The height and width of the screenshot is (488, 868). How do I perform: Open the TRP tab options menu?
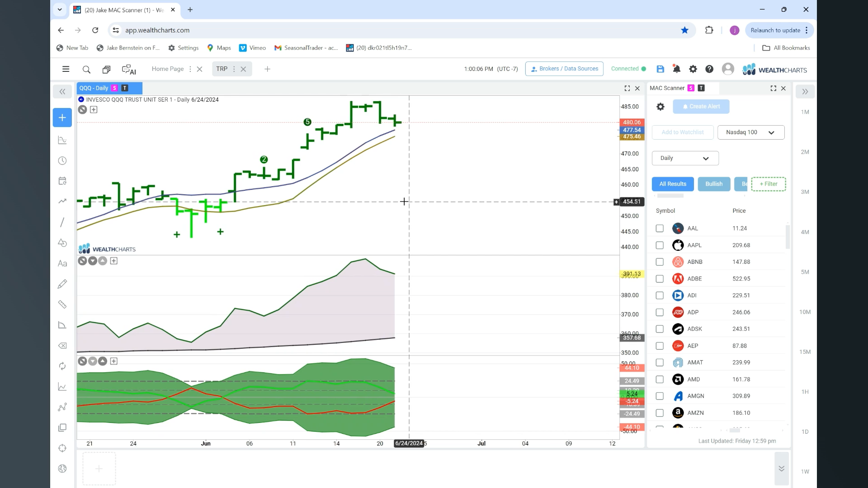(x=234, y=69)
